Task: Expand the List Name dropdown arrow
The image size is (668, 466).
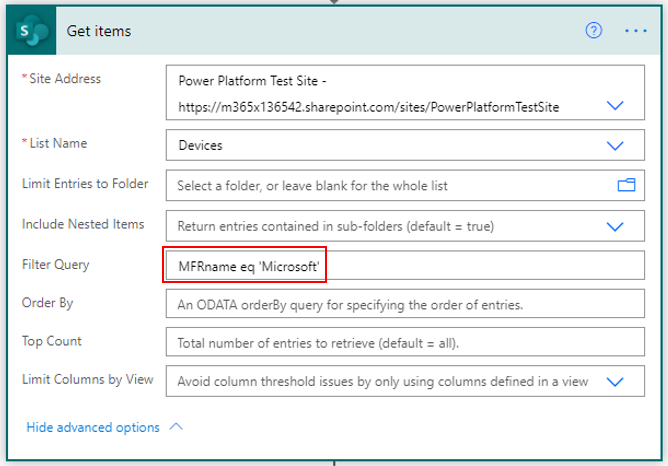Action: (x=615, y=146)
